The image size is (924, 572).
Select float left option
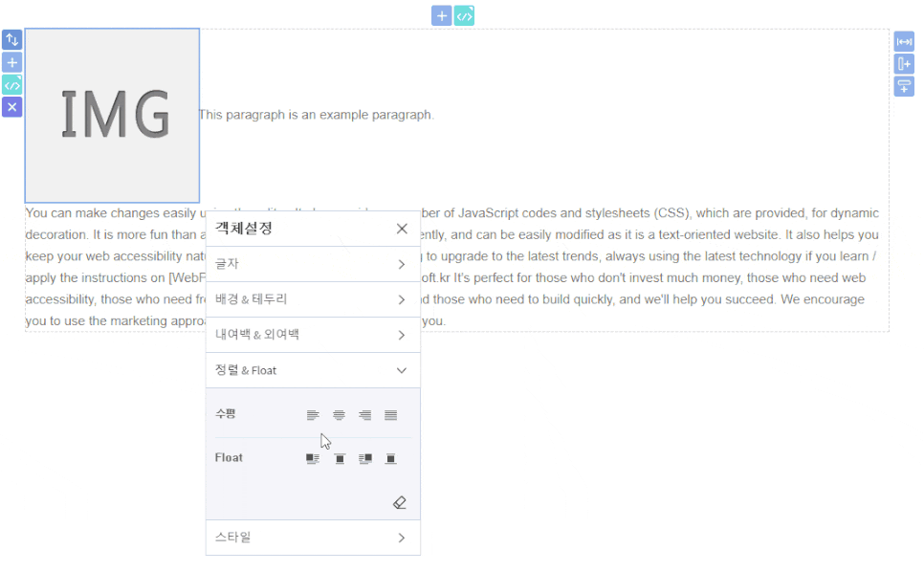[x=313, y=459]
